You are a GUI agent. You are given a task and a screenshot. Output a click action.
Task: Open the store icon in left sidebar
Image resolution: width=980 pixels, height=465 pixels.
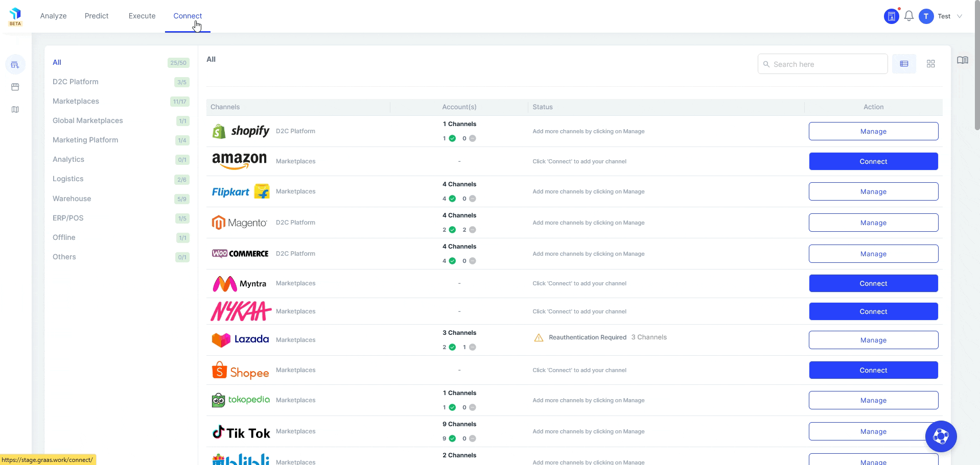pos(15,87)
